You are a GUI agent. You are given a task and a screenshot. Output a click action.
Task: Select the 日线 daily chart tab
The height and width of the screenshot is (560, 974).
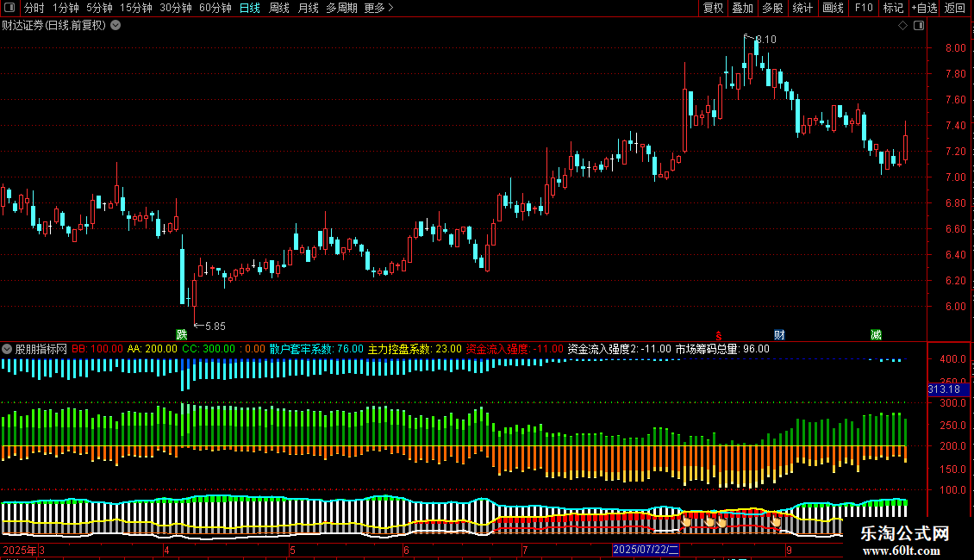[x=250, y=8]
